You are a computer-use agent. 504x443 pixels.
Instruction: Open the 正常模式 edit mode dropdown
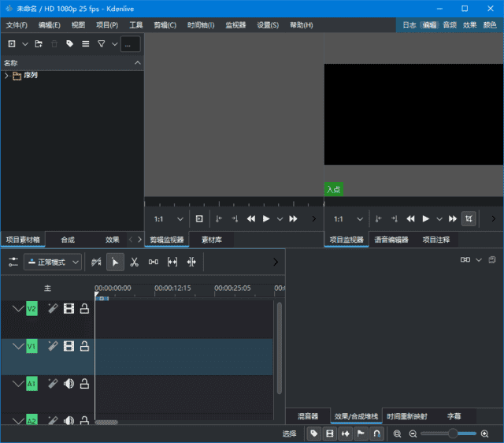[x=53, y=262]
